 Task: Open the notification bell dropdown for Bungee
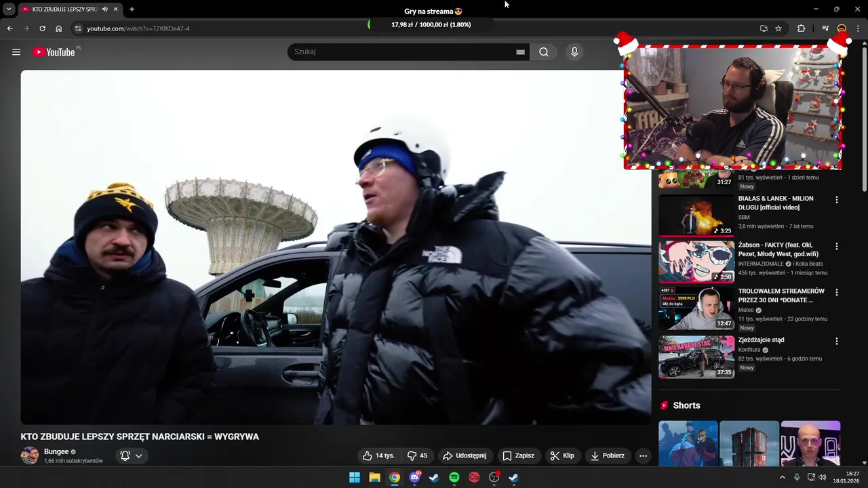point(132,455)
